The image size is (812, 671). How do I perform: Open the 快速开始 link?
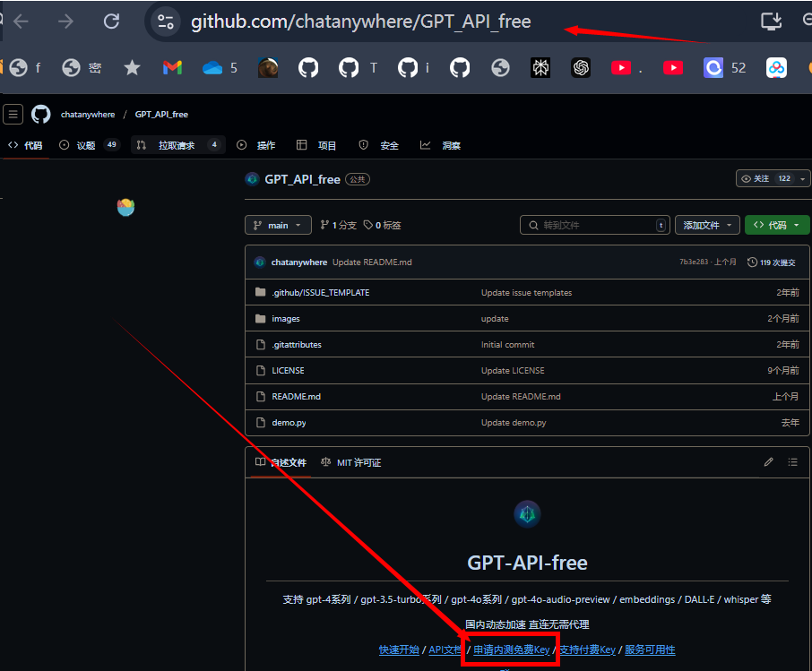pos(399,649)
